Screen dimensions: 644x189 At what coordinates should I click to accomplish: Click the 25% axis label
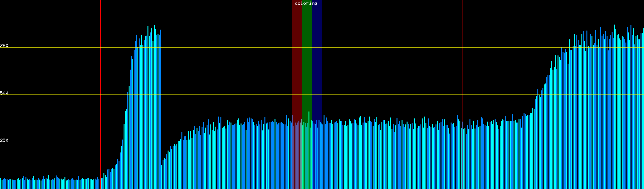[x=4, y=140]
